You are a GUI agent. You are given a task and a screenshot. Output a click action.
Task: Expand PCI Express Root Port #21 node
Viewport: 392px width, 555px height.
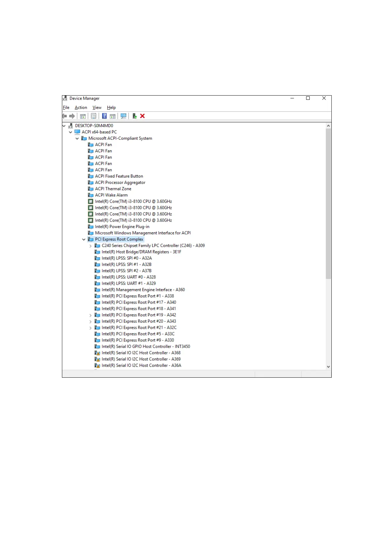tap(91, 328)
